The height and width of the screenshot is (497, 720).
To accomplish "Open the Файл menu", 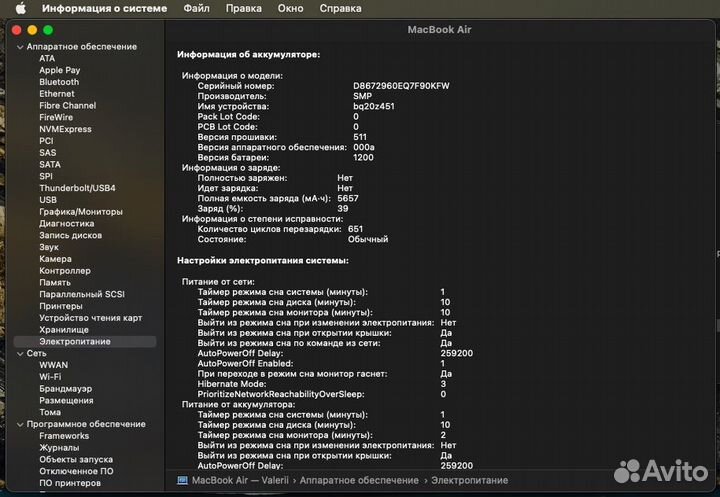I will [196, 8].
